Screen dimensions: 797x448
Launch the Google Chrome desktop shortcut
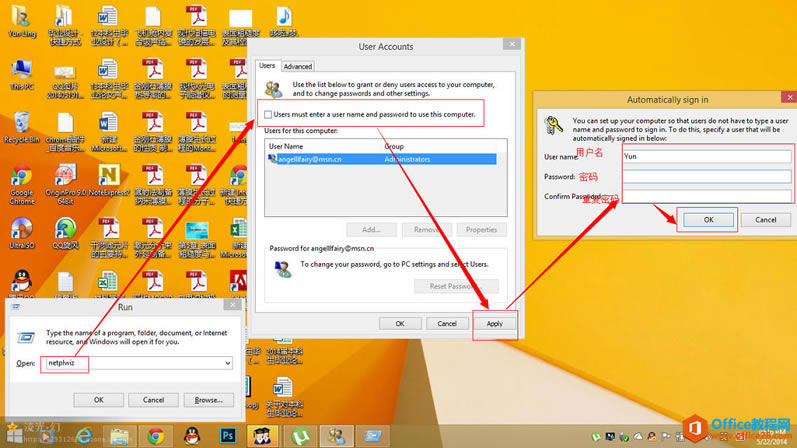coord(21,184)
